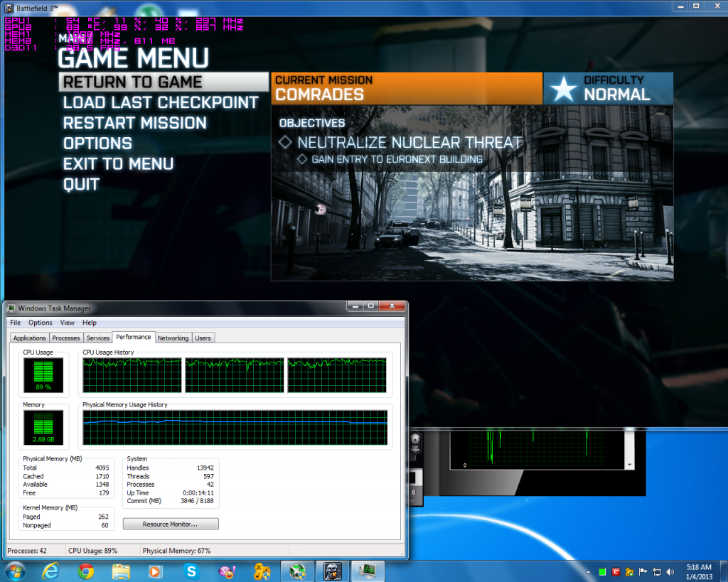This screenshot has width=728, height=582.
Task: Click the first CPU Usage History graph
Action: click(x=132, y=375)
